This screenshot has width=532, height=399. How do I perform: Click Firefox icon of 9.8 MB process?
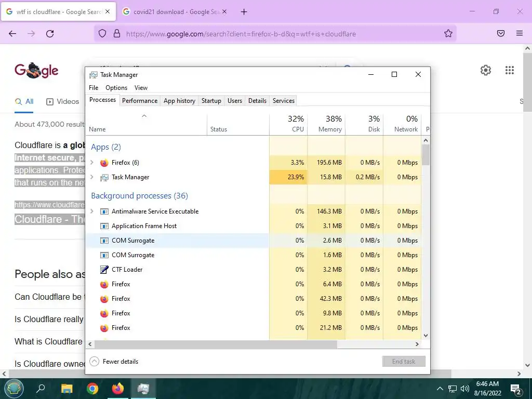click(104, 313)
